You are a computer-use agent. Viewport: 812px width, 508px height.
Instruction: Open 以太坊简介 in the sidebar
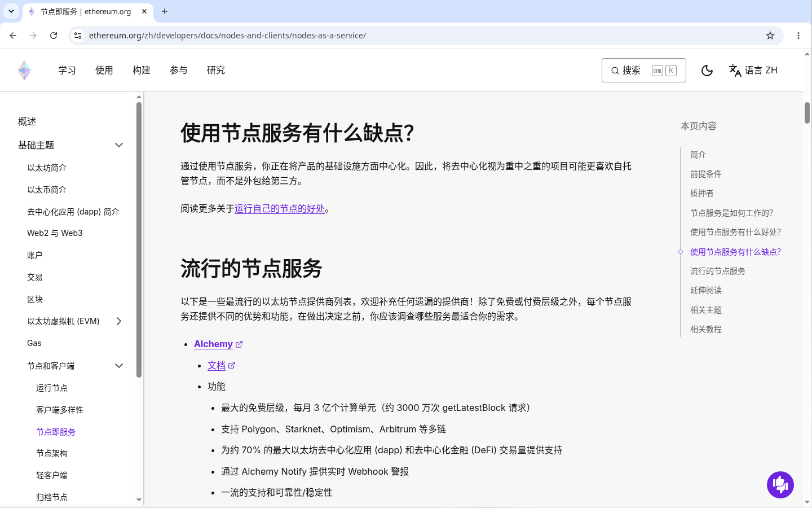click(x=47, y=168)
